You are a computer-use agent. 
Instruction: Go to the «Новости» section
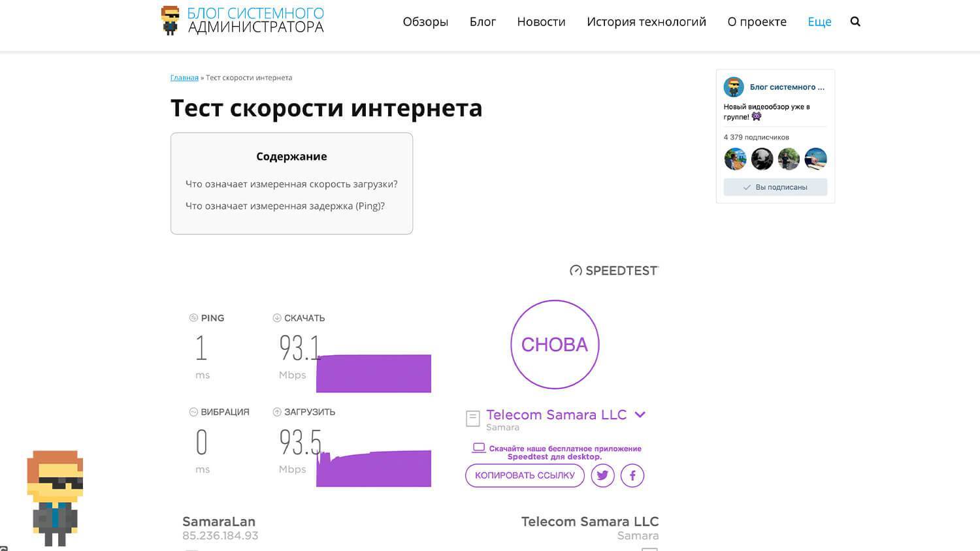[541, 22]
